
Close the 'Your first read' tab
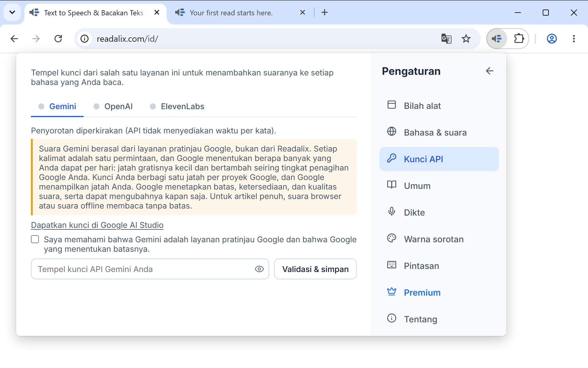click(x=303, y=13)
